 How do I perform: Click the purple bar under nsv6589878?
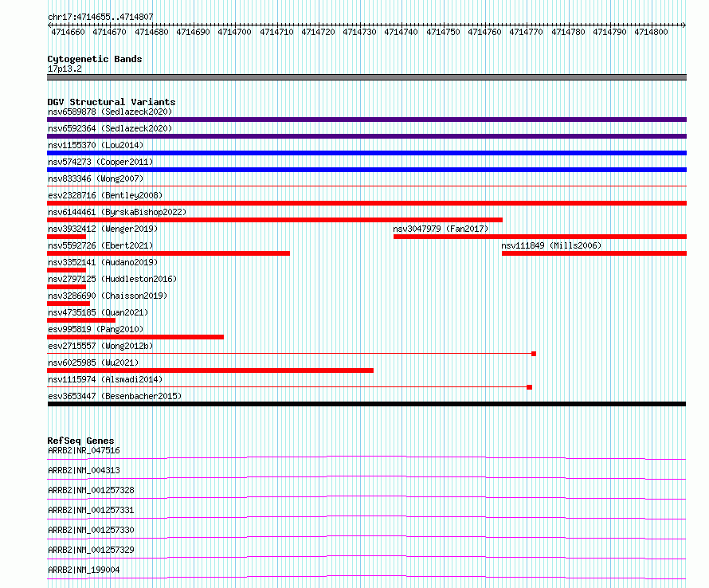click(366, 120)
